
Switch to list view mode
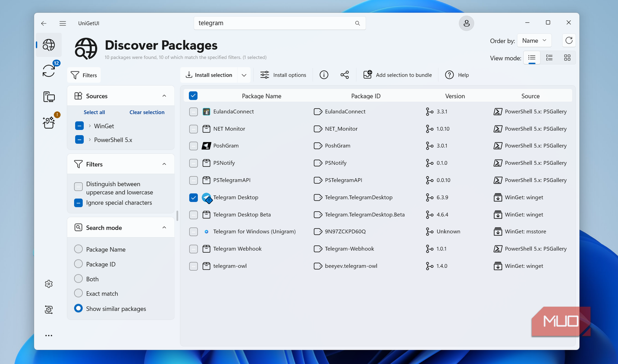[532, 58]
